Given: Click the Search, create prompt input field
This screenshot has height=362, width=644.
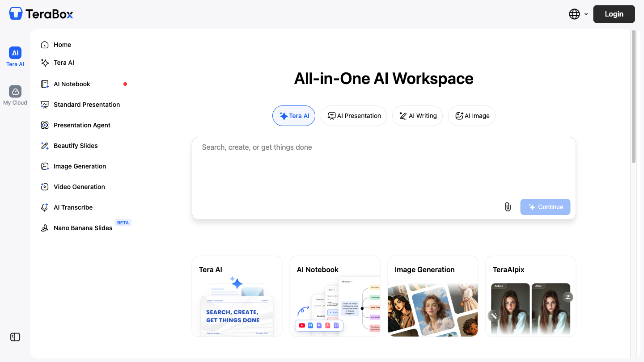Looking at the screenshot, I should point(384,168).
